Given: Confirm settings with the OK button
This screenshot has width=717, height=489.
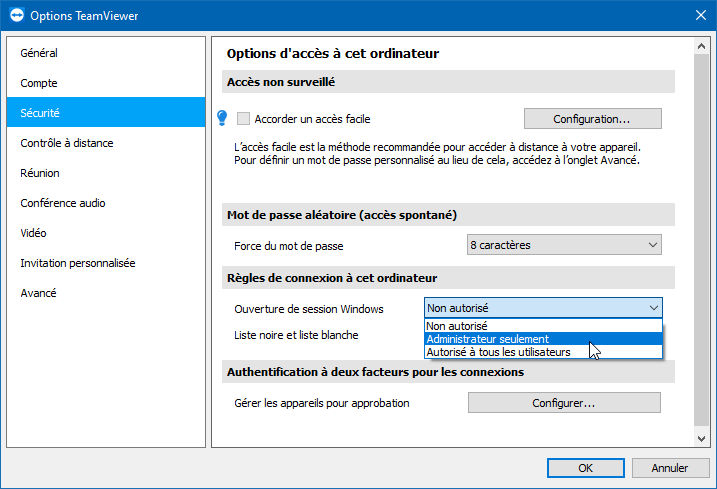Looking at the screenshot, I should 585,468.
